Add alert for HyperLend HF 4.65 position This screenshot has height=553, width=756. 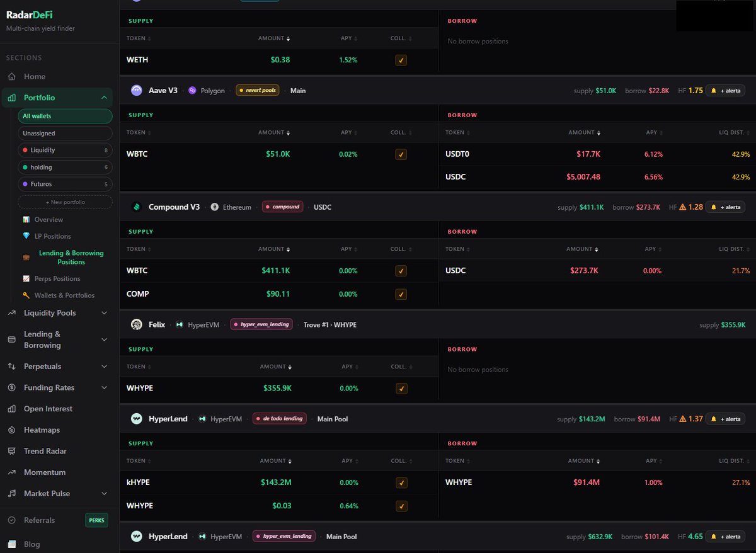tap(725, 537)
